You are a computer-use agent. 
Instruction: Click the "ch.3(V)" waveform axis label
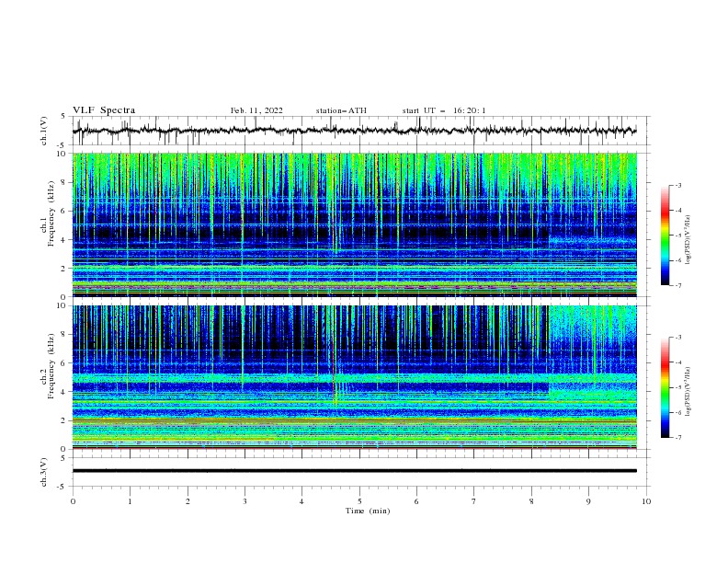(44, 472)
